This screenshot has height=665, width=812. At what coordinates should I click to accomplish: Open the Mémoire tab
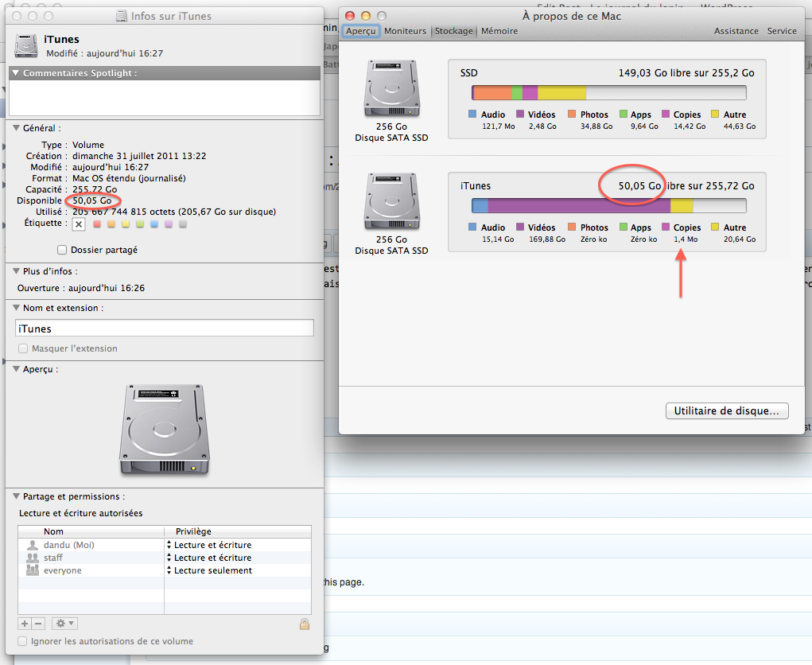click(x=499, y=31)
